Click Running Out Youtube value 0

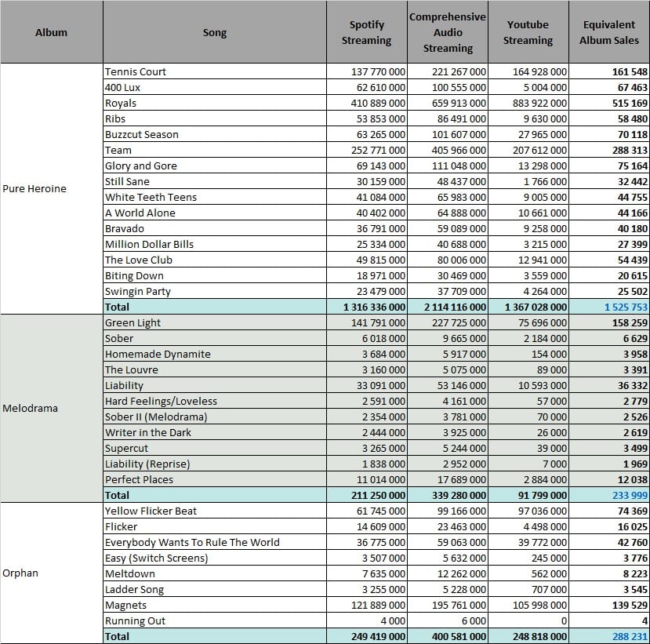528,620
